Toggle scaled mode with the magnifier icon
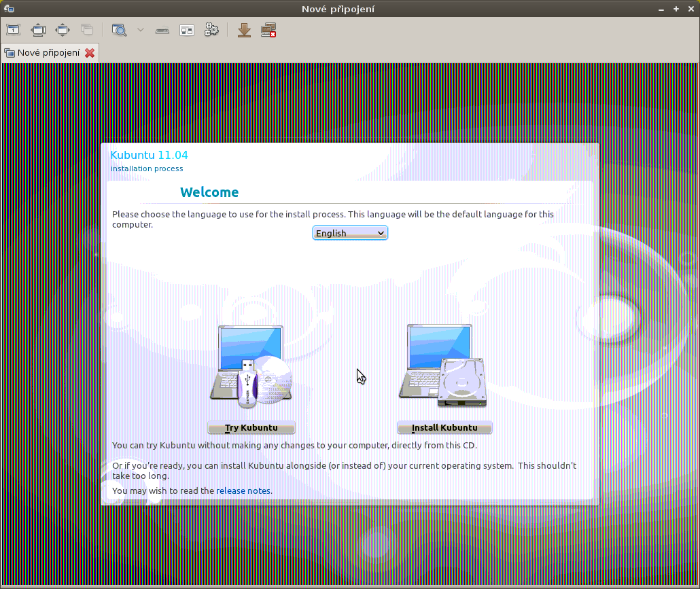The height and width of the screenshot is (589, 700). coord(119,30)
